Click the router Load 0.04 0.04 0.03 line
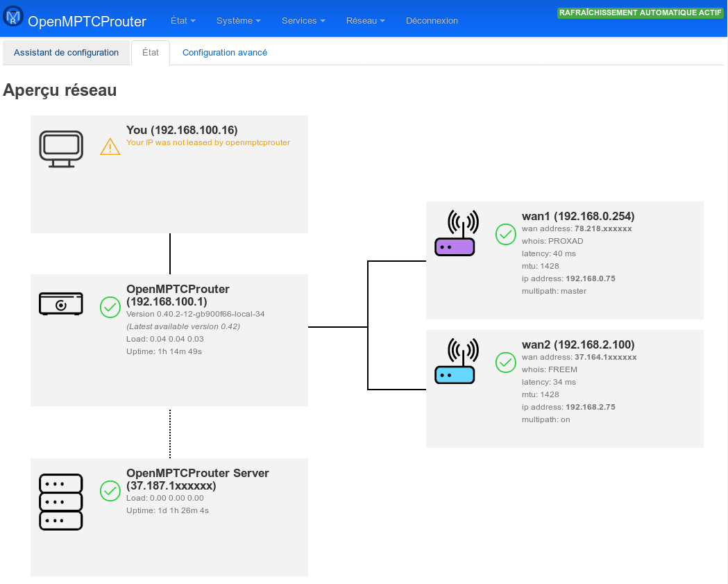 (164, 339)
